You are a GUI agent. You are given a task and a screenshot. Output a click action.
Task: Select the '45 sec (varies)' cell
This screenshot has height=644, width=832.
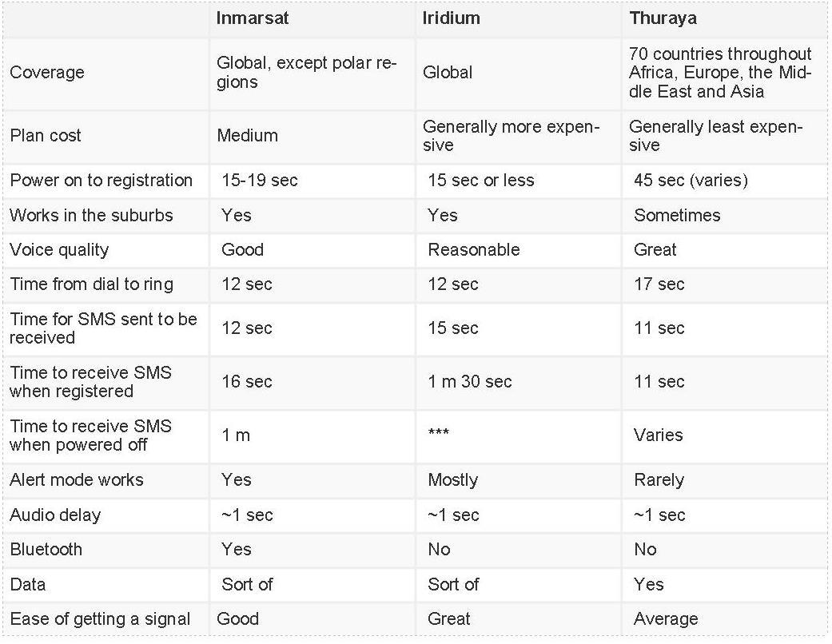[691, 181]
